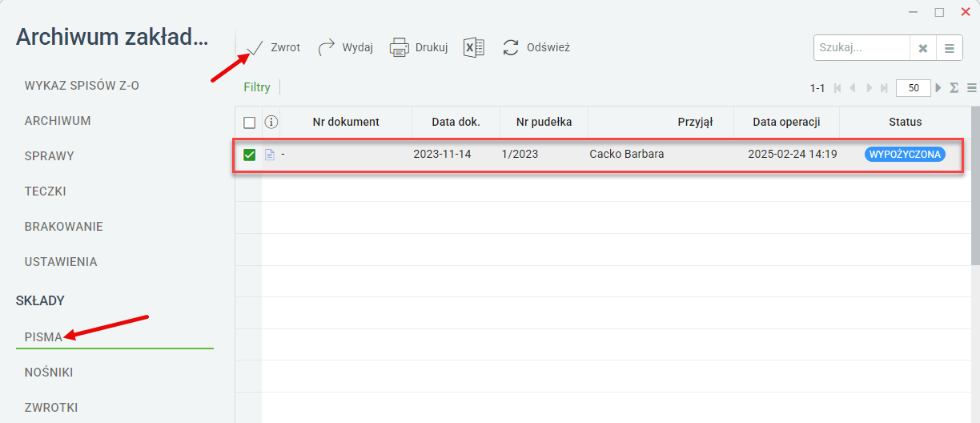Click the WYPOŻYCZONA status badge

coord(905,155)
